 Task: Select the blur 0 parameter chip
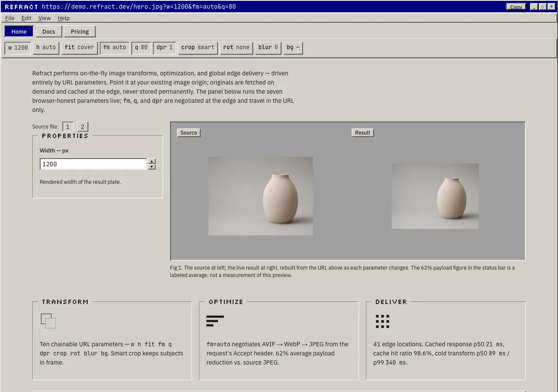click(268, 47)
